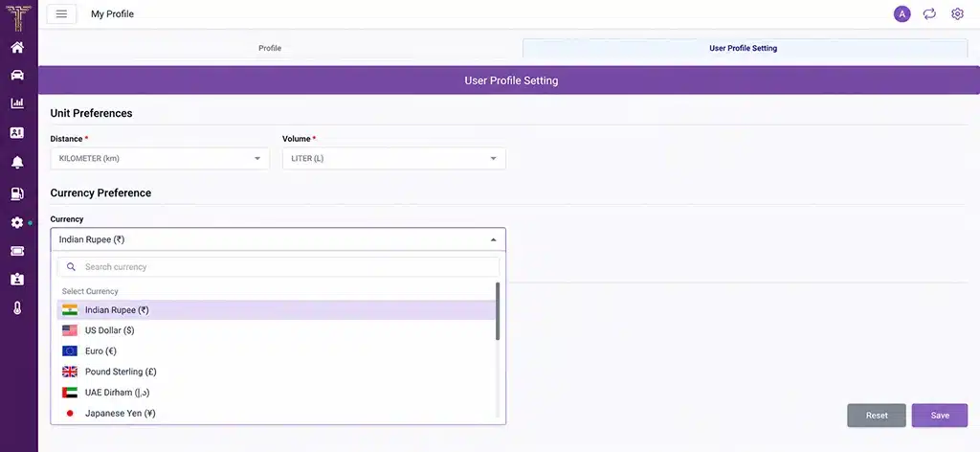The image size is (980, 452).
Task: Click the 'Currency Preference' heading
Action: [100, 193]
